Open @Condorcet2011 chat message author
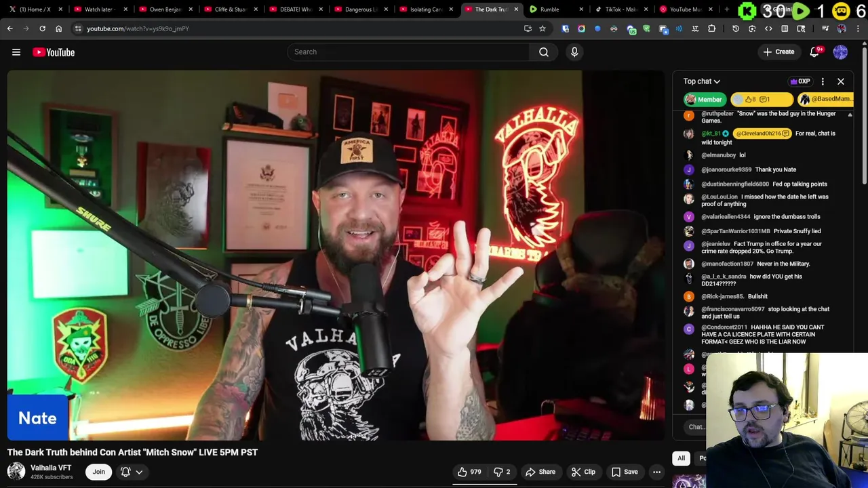The height and width of the screenshot is (488, 868). [724, 327]
